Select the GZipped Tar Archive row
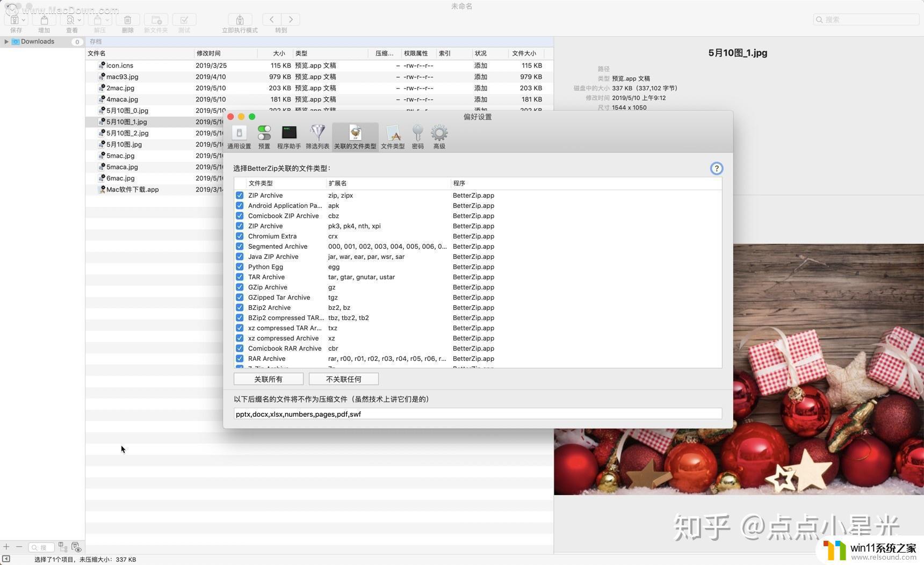This screenshot has width=924, height=565. (478, 298)
